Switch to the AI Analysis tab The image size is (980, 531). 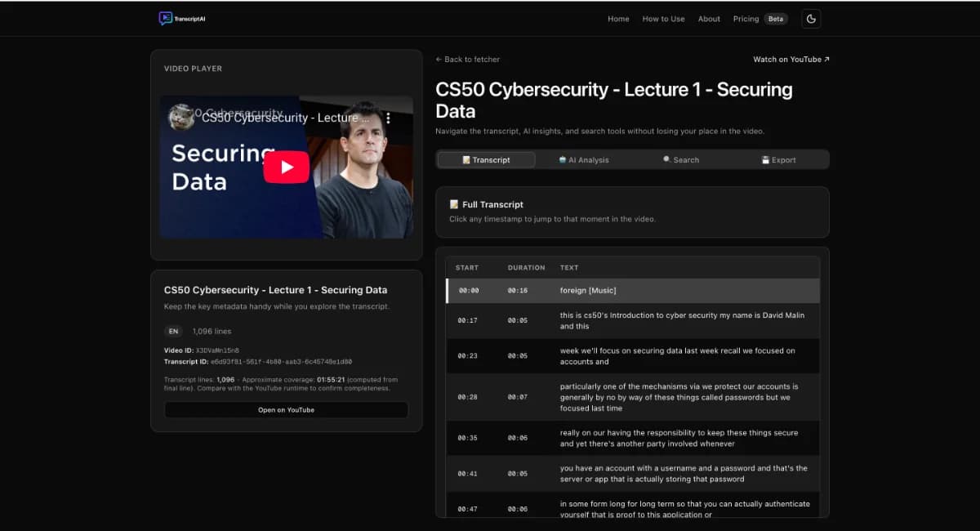(x=584, y=160)
